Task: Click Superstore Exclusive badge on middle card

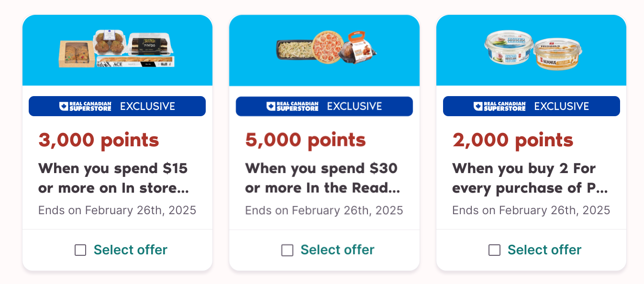Action: 324,106
